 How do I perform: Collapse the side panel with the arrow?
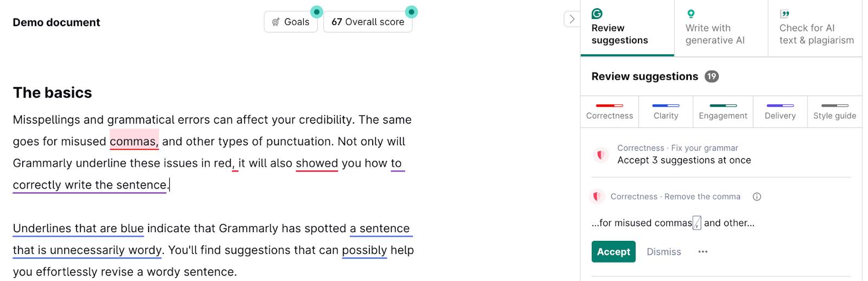click(x=572, y=19)
